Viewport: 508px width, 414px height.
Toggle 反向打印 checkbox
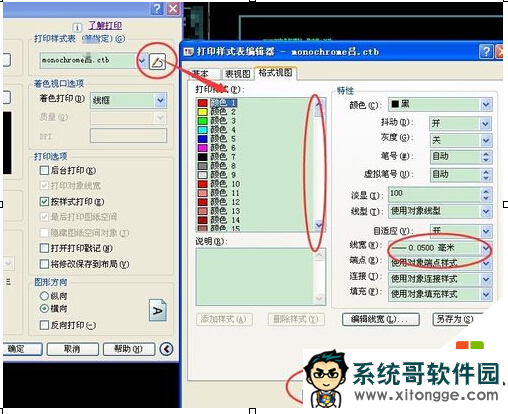pos(44,325)
